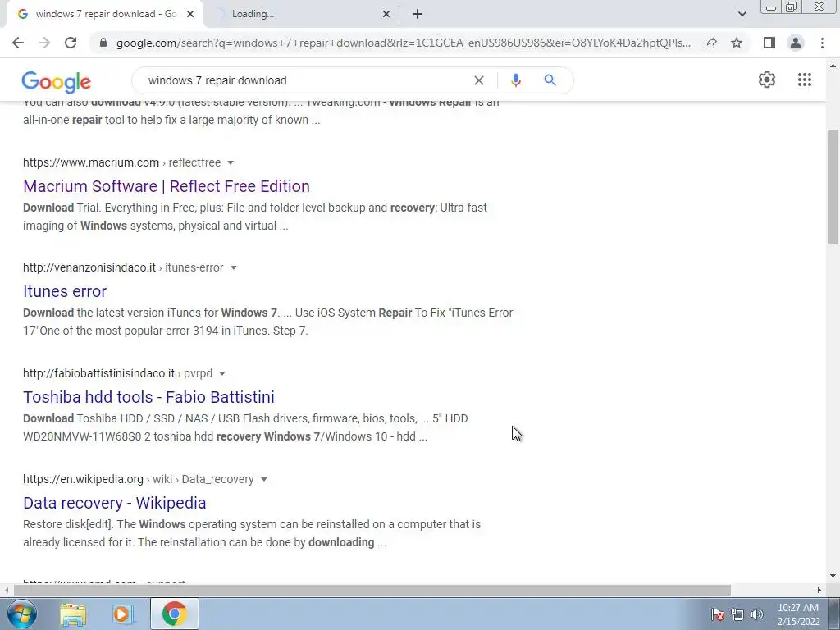Expand options arrow next to fabiobattistinisindaco.it

221,373
